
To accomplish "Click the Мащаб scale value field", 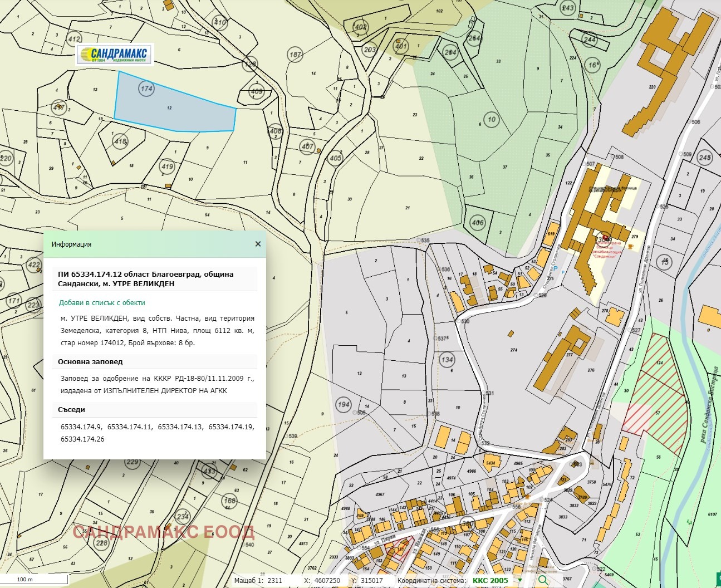I will [x=275, y=580].
